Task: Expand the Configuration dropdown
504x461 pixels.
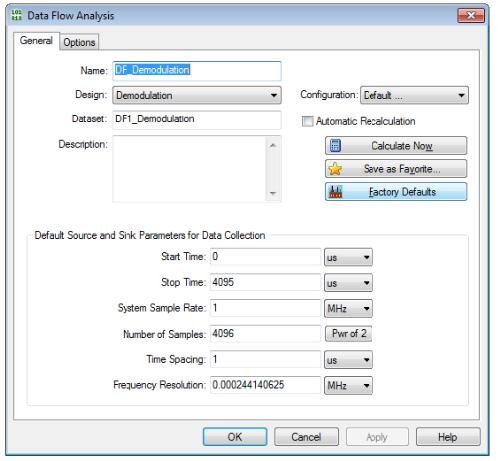Action: point(414,95)
